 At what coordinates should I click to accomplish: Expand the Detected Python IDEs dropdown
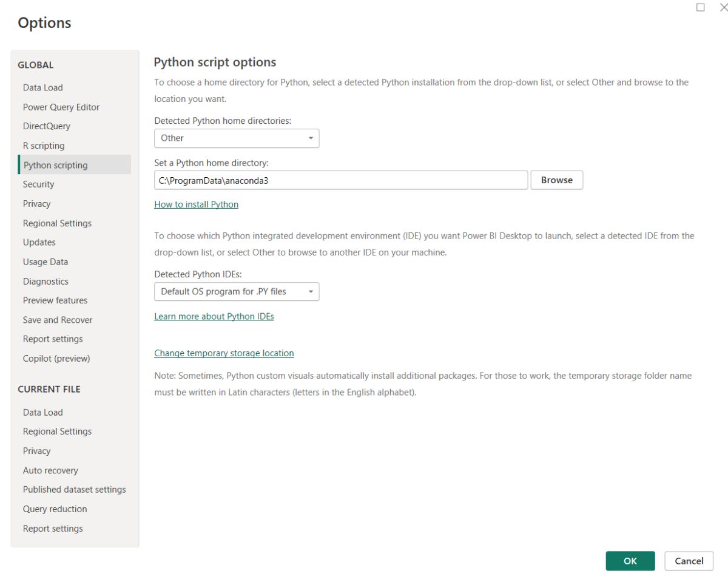tap(237, 292)
